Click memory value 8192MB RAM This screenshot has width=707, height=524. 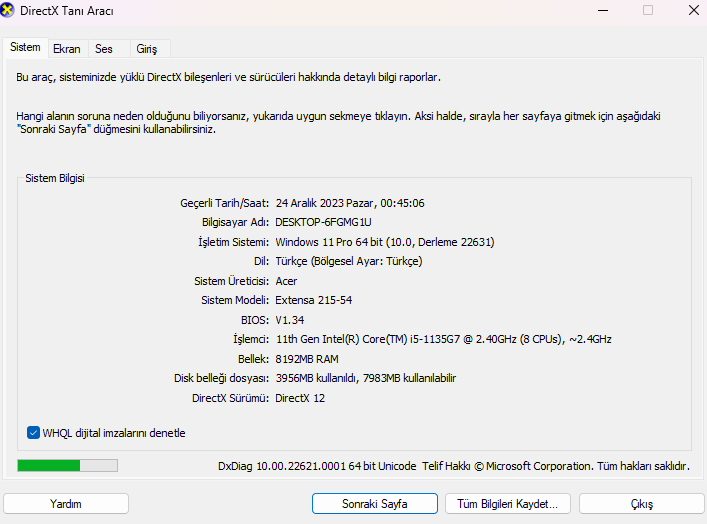(307, 359)
